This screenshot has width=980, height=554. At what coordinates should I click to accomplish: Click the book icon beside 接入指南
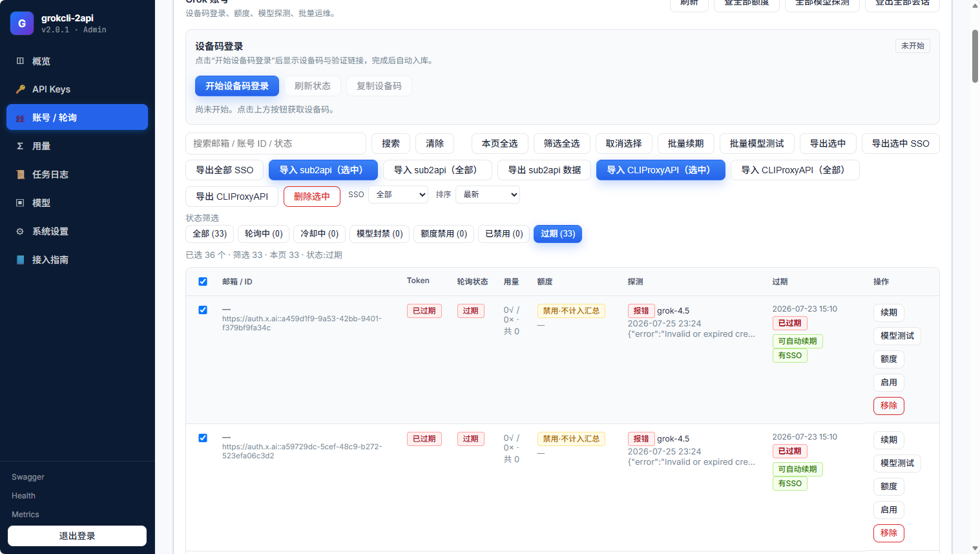click(20, 260)
